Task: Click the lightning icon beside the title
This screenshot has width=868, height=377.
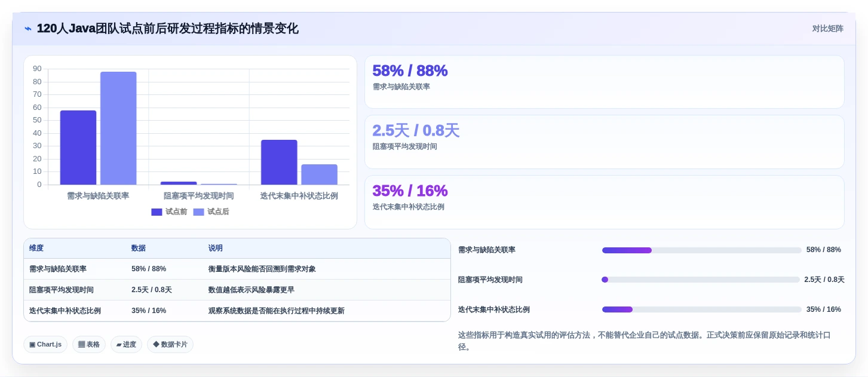Action: (x=28, y=29)
